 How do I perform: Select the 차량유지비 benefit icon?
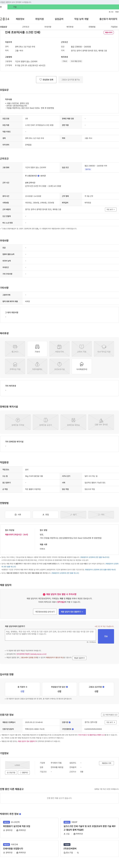tap(59, 349)
